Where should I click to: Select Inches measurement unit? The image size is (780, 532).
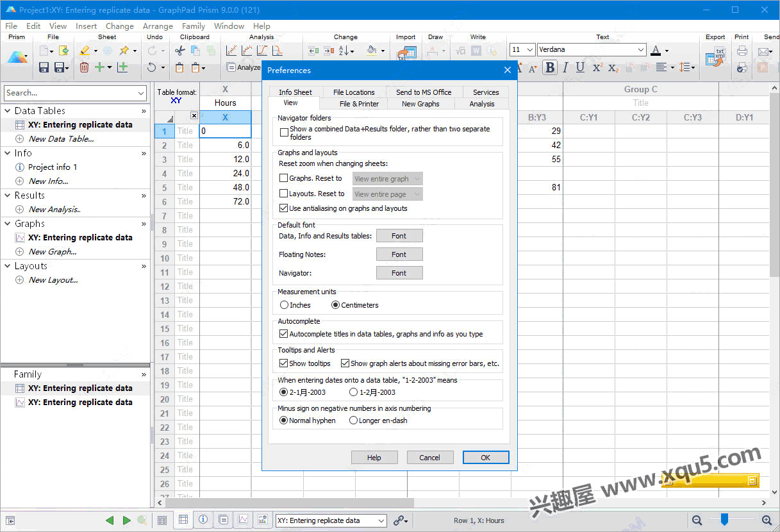[285, 305]
